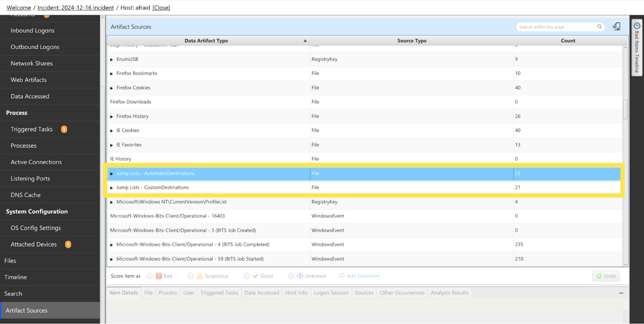Open the Analysis Results tab
The height and width of the screenshot is (324, 644).
coord(449,293)
